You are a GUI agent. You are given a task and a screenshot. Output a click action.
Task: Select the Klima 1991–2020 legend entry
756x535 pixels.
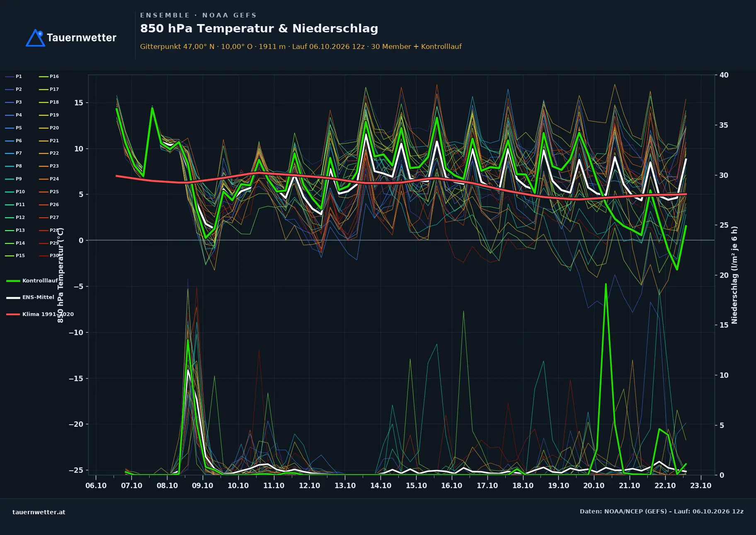(40, 314)
